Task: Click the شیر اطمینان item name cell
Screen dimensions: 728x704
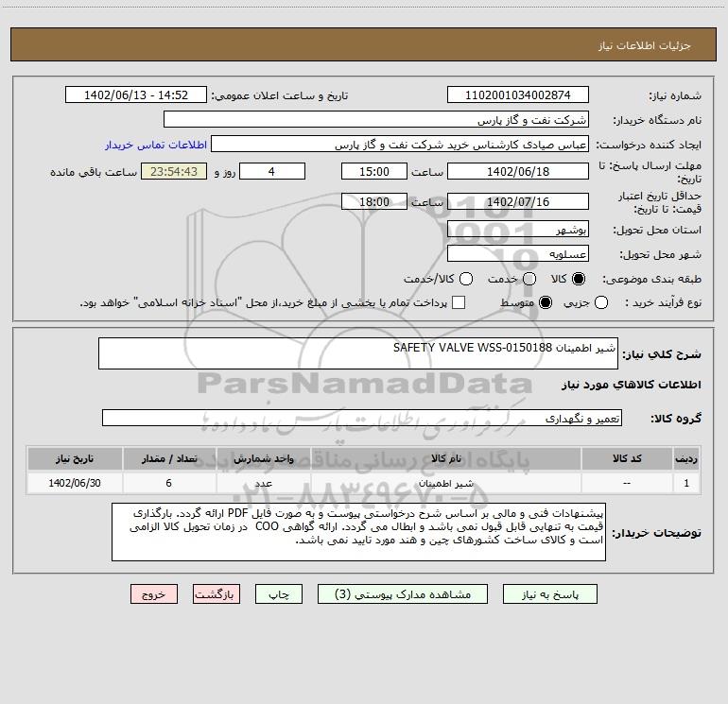Action: 445,484
